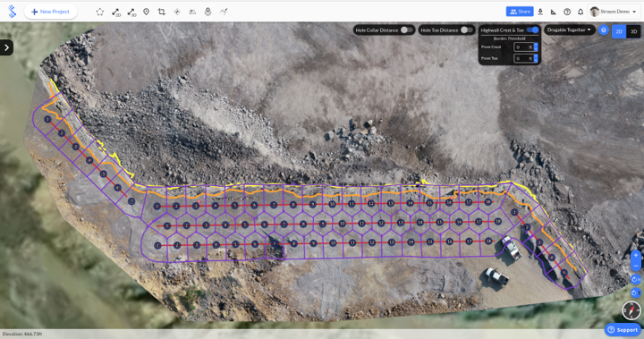Click the download icon beside Share
Viewport: 644px width, 339px height.
pos(540,12)
